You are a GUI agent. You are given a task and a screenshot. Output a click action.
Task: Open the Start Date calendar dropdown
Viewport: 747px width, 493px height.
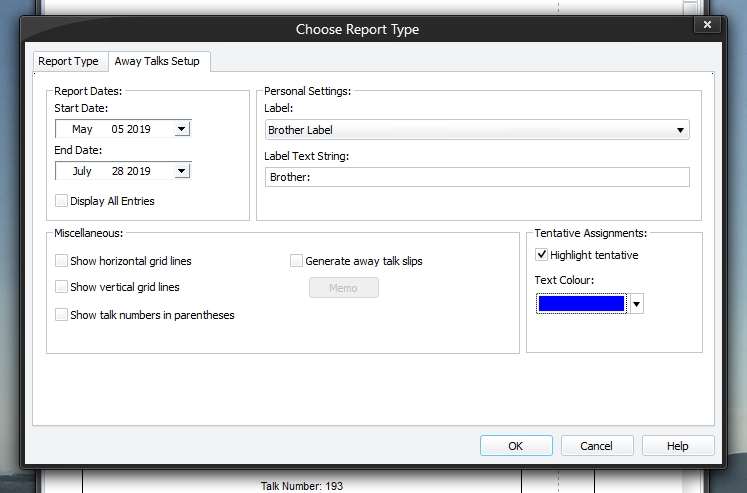click(181, 129)
